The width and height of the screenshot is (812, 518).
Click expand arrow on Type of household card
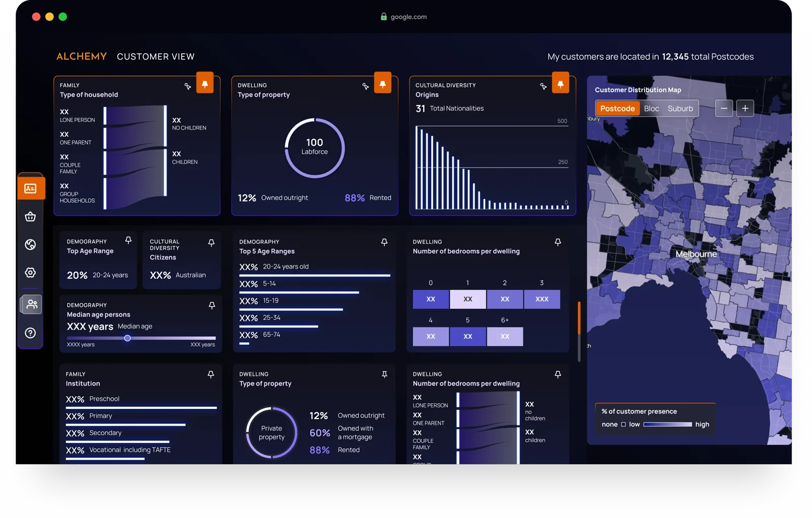(188, 86)
